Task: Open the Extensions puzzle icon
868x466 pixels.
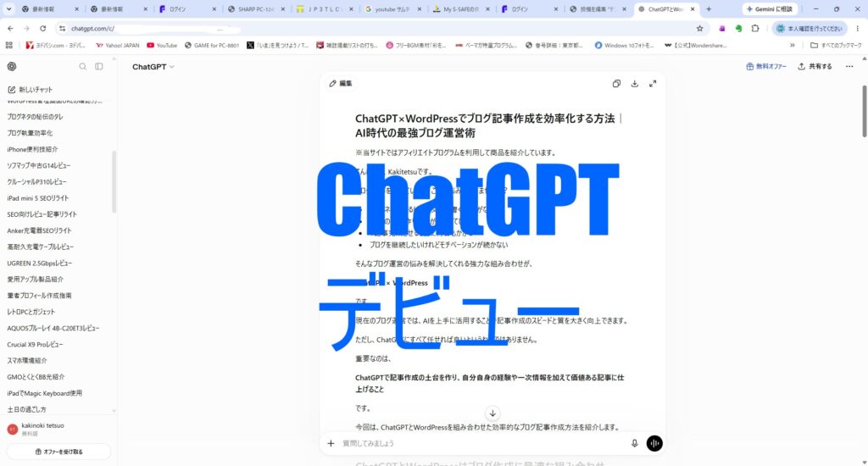Action: coord(755,28)
